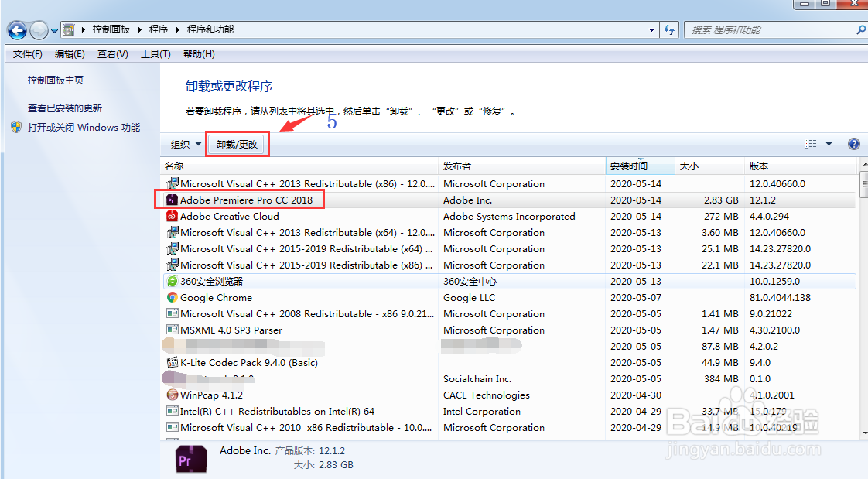Click Socialchain Inc. publisher cell
The image size is (868, 479).
pyautogui.click(x=477, y=378)
